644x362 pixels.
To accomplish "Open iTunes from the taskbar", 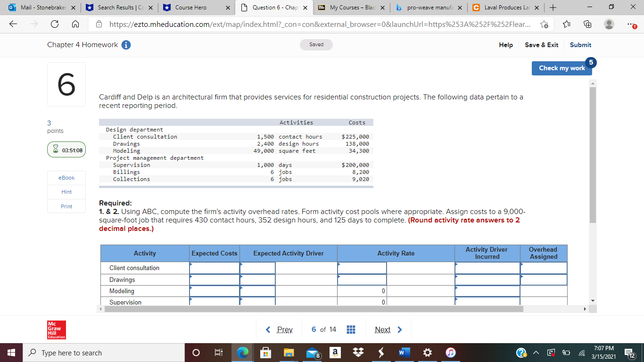I will 450,352.
